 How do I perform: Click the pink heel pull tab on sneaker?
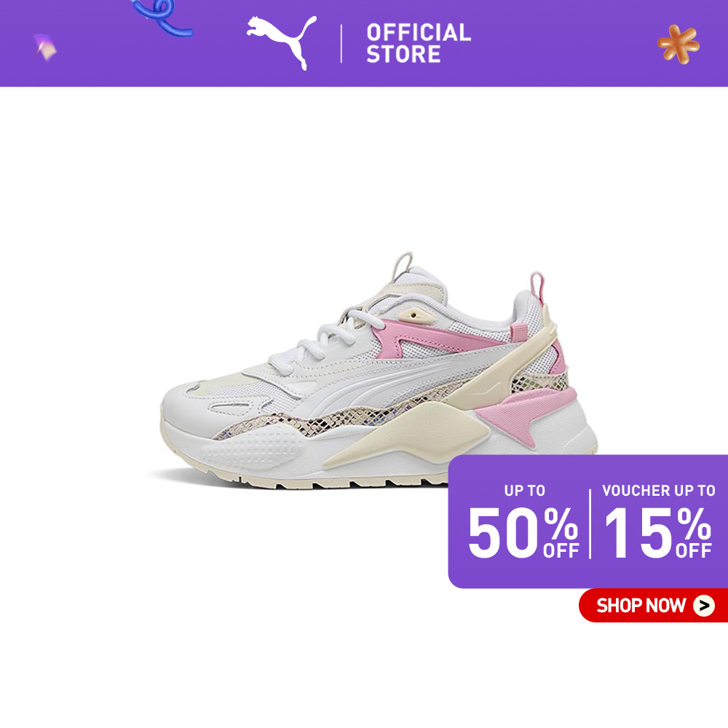[538, 287]
